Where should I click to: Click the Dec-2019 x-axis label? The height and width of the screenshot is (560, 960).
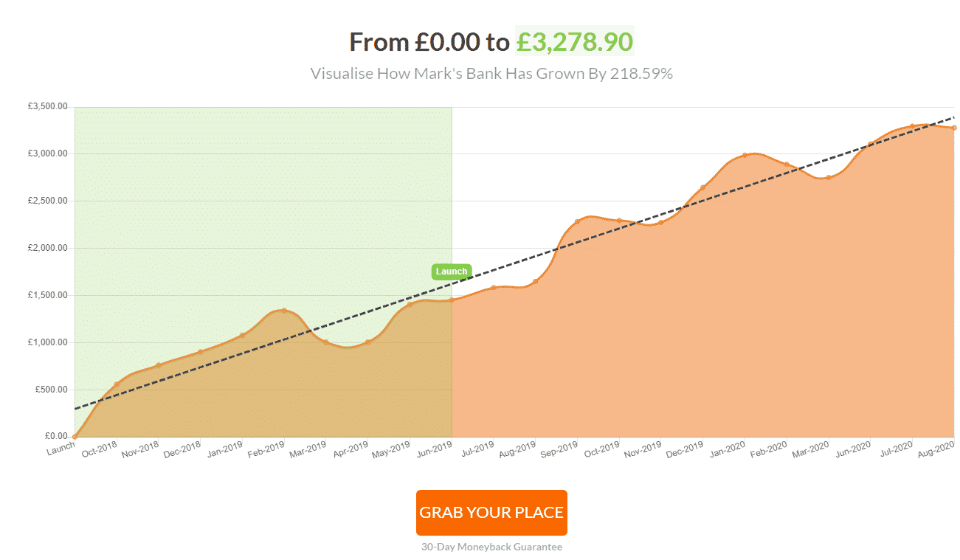pyautogui.click(x=684, y=449)
